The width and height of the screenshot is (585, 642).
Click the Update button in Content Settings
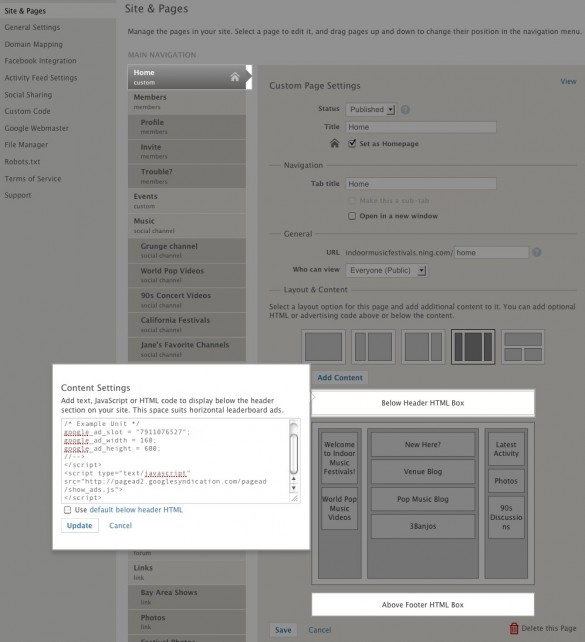tap(80, 525)
